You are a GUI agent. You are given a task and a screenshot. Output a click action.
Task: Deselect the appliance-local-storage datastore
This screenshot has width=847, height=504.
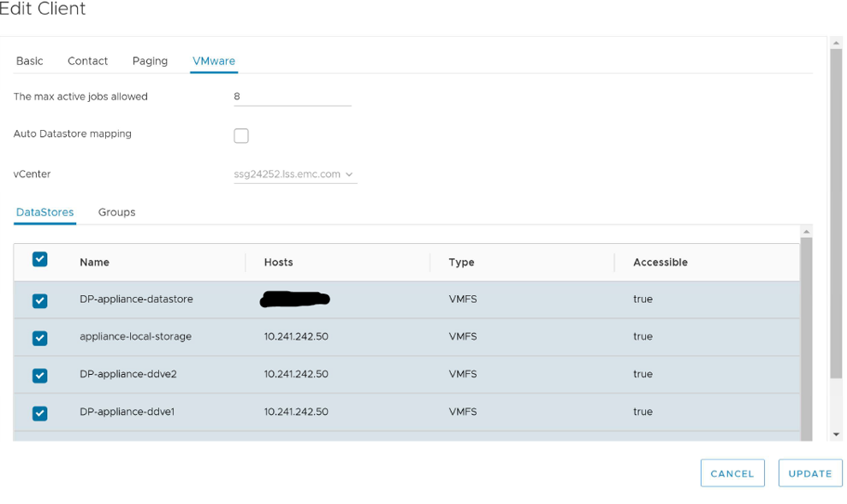[x=39, y=336]
